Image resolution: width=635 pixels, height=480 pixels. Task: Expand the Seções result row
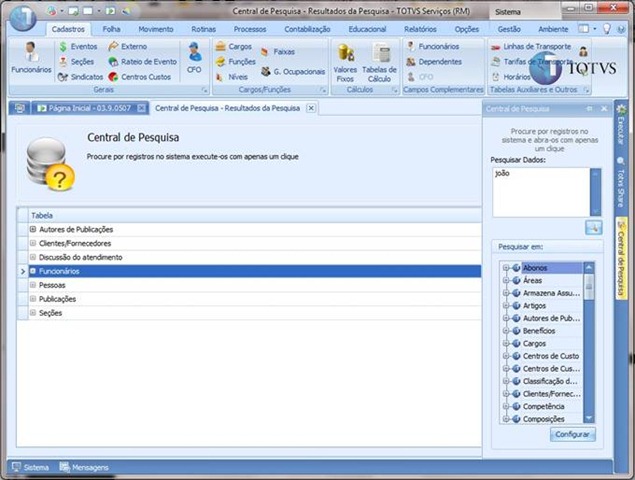33,313
